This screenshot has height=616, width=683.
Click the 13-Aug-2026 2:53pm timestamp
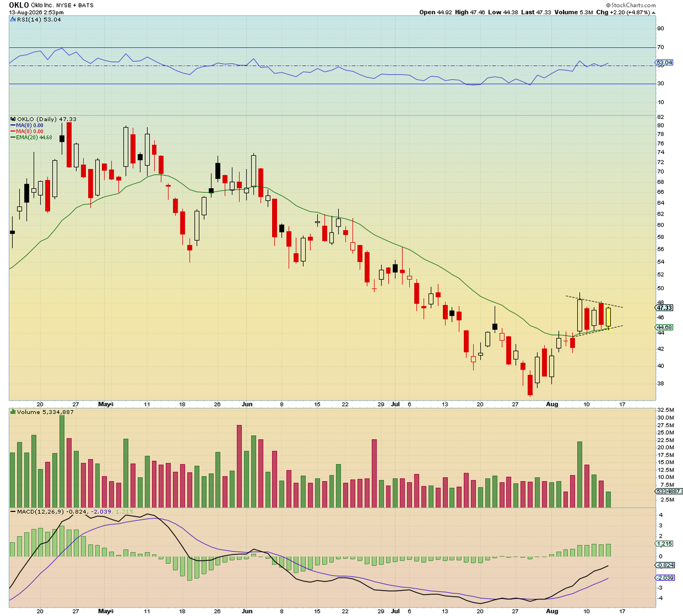pyautogui.click(x=36, y=12)
